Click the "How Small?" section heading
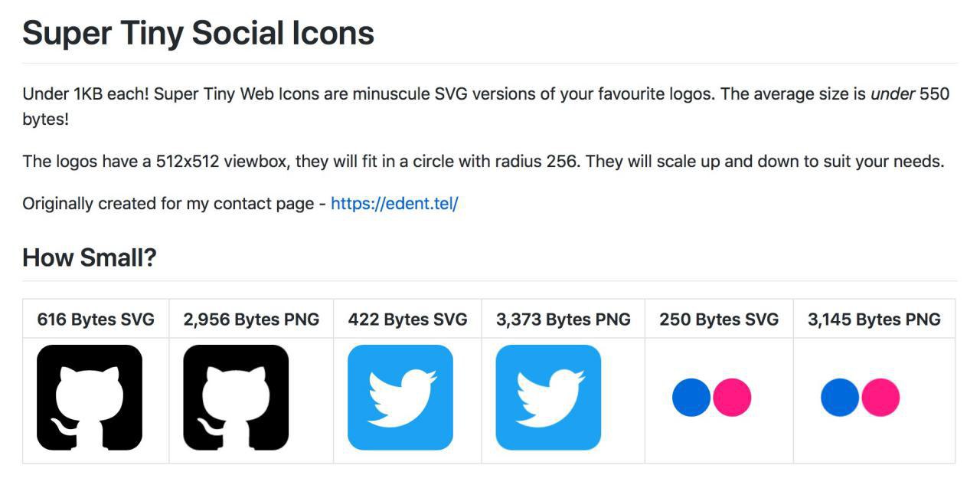This screenshot has width=980, height=485. (x=90, y=257)
